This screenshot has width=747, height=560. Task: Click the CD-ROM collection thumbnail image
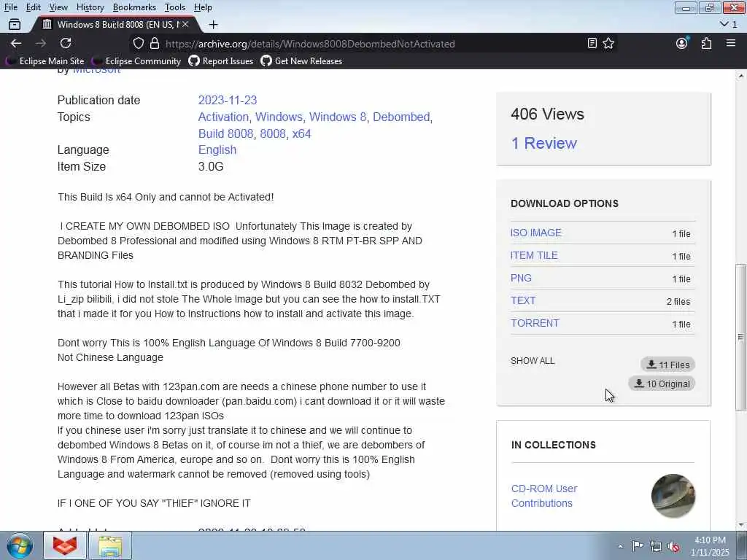(x=673, y=496)
